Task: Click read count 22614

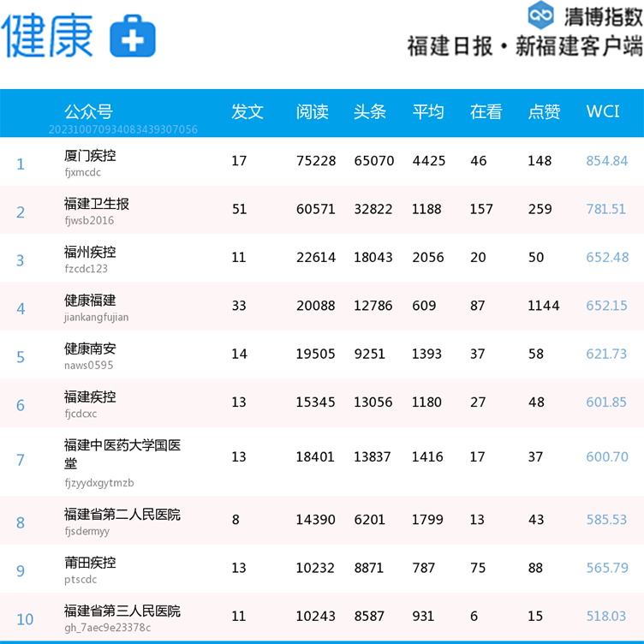Action: 316,257
